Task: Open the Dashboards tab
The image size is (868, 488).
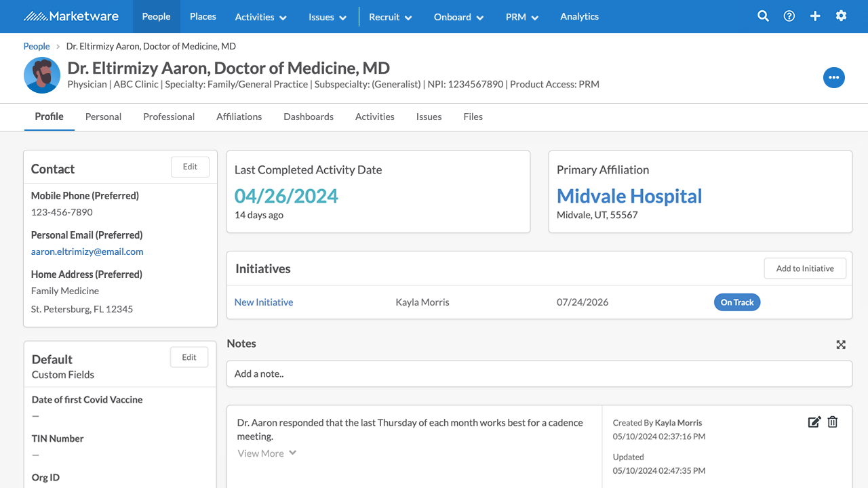Action: click(309, 117)
